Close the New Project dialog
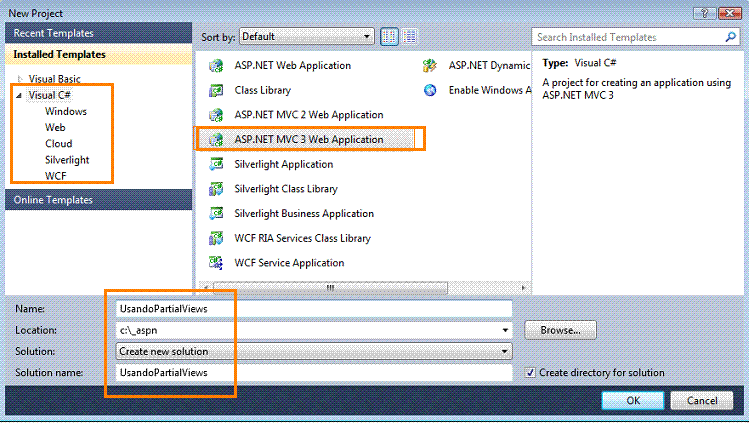The height and width of the screenshot is (423, 749). [730, 13]
